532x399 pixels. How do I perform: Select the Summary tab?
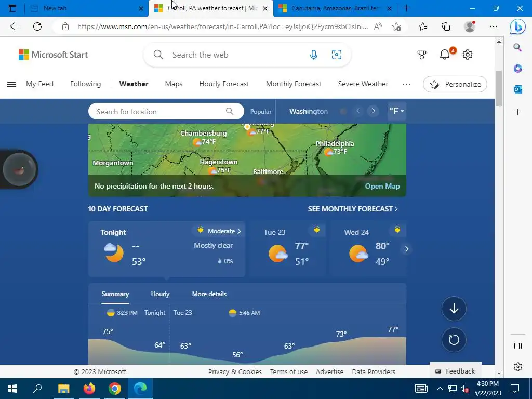coord(115,294)
